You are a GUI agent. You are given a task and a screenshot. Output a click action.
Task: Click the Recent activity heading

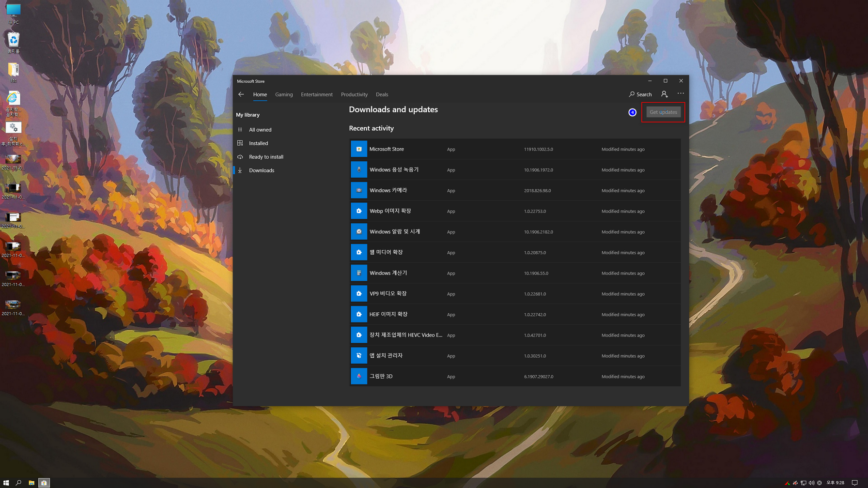coord(371,128)
